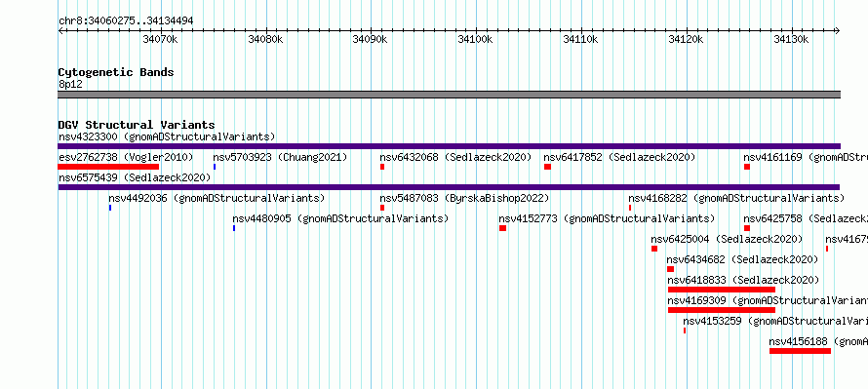868x389 pixels.
Task: Select nsv6425004 (Sedlazeck2020) label
Action: [727, 239]
